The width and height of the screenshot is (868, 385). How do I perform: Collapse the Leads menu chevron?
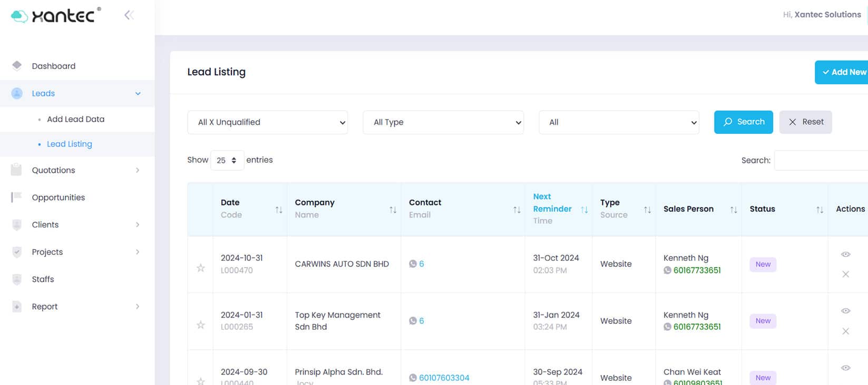click(138, 94)
